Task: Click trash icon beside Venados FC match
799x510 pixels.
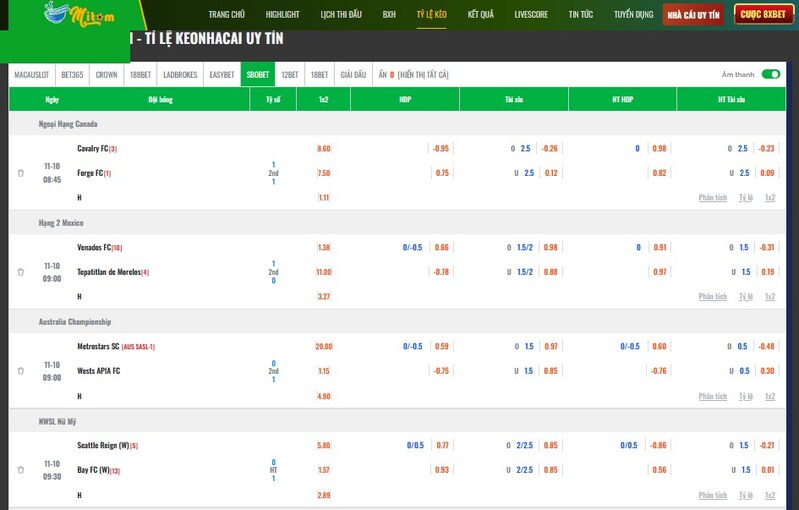Action: click(x=21, y=272)
